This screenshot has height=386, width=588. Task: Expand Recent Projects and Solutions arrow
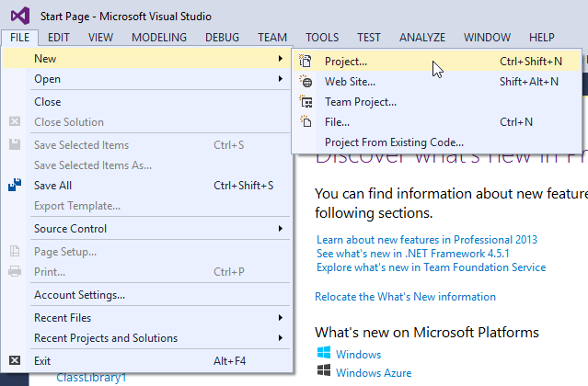(x=280, y=337)
